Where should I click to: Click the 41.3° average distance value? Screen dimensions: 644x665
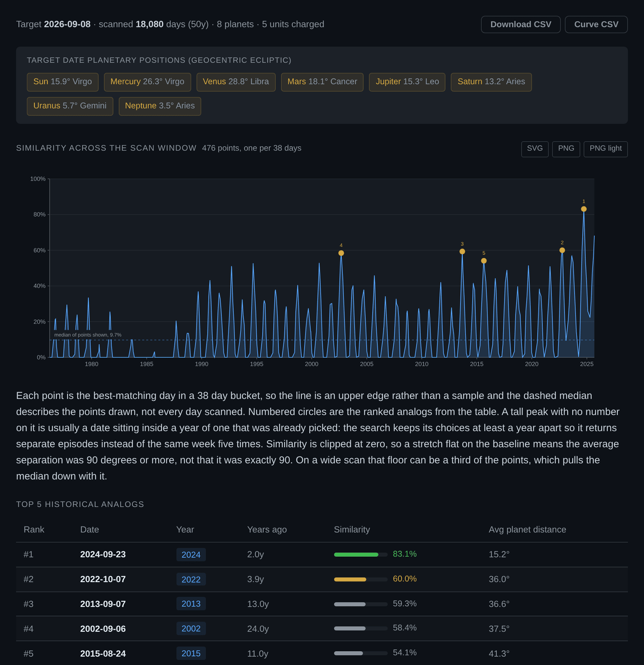point(499,654)
